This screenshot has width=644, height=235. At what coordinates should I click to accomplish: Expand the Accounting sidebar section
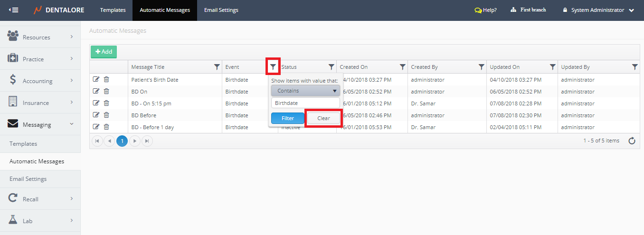coord(40,81)
